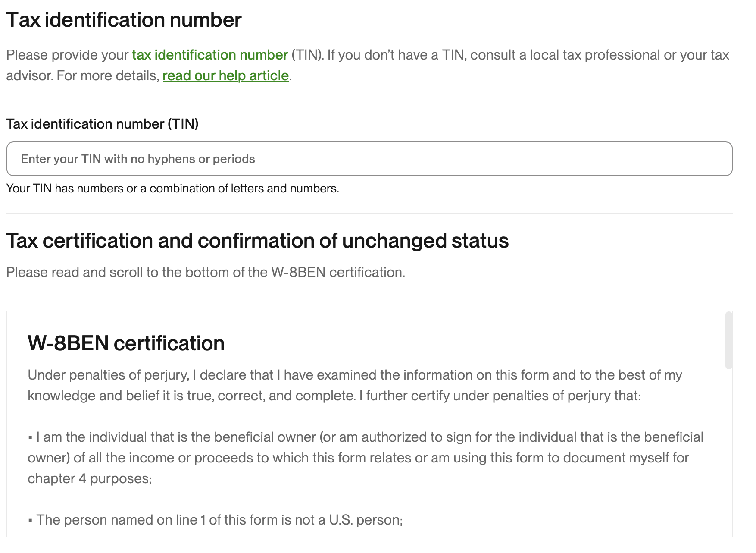Click the "Tax identification number (TIN)" field label
The image size is (756, 553).
tap(102, 124)
